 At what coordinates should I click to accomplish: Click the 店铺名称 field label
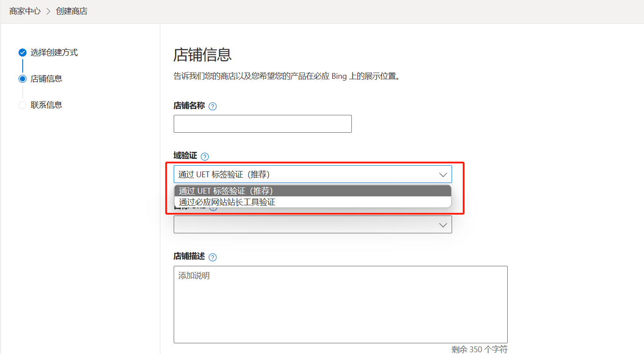(189, 106)
